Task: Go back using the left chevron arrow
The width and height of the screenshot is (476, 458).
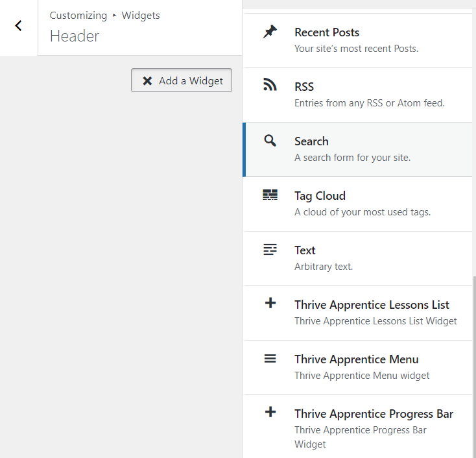Action: 19,26
